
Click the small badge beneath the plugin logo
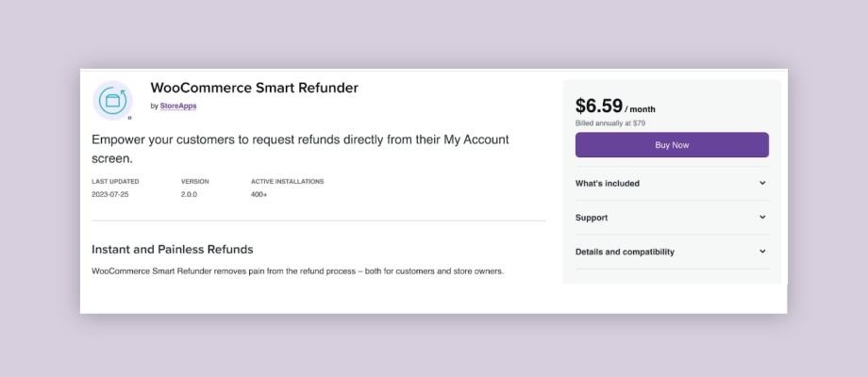pyautogui.click(x=129, y=118)
